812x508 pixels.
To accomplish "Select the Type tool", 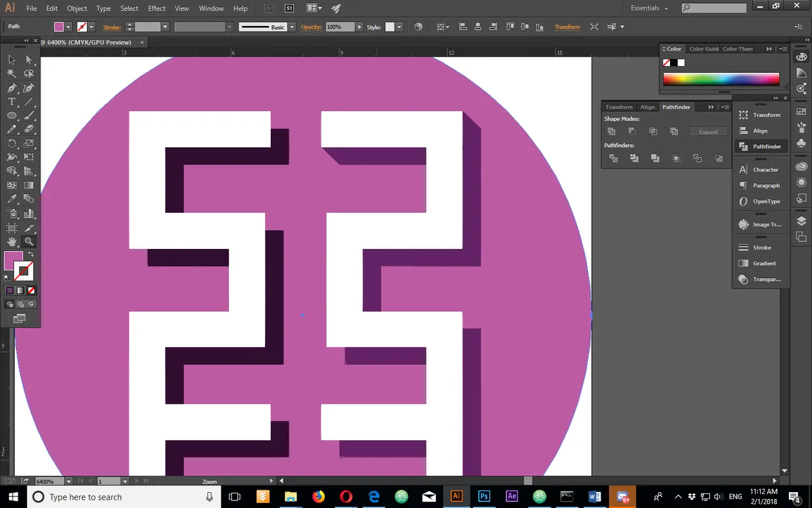I will (11, 102).
